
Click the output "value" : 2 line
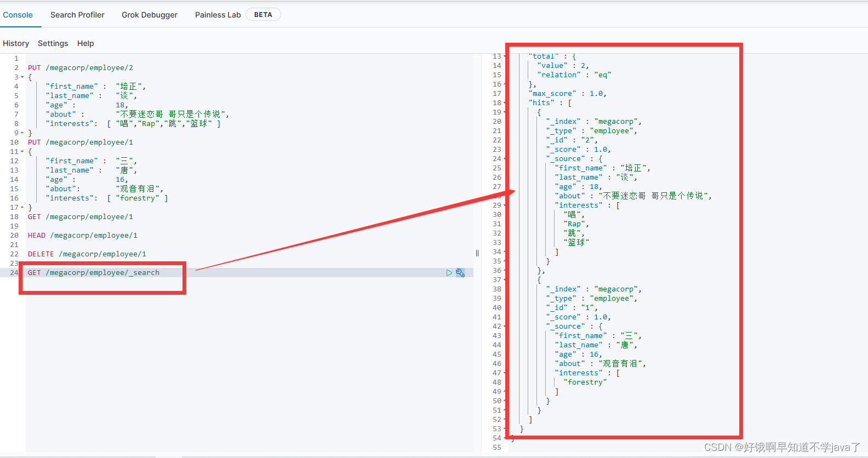click(x=563, y=66)
